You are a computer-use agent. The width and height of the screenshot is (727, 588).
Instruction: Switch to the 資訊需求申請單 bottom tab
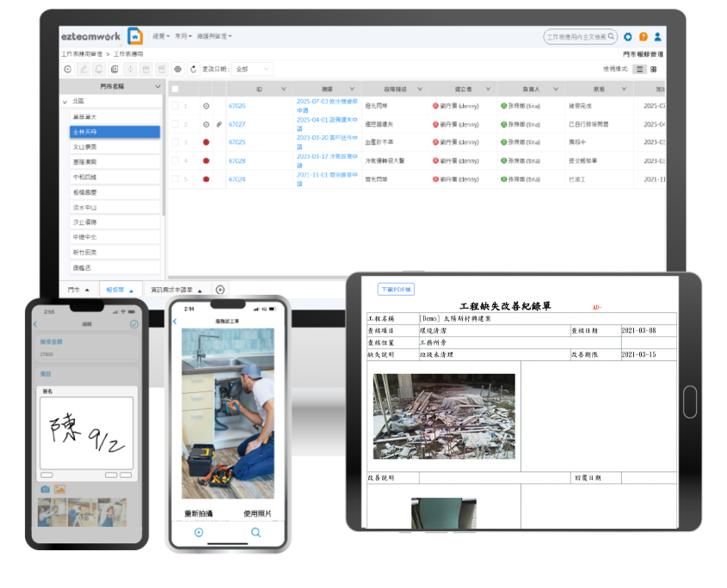point(176,290)
